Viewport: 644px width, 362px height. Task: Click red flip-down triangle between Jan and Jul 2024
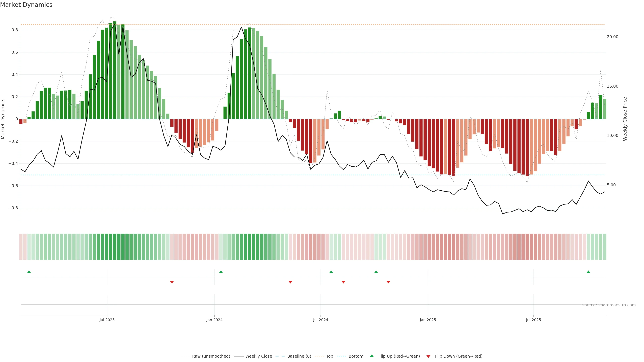point(290,282)
